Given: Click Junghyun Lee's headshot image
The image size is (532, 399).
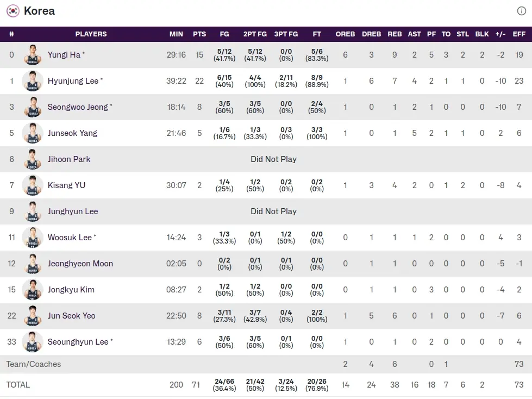Looking at the screenshot, I should [x=33, y=211].
